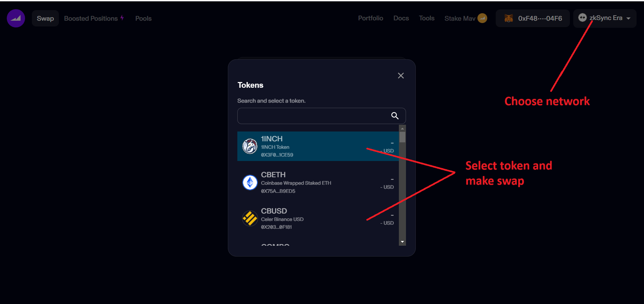The width and height of the screenshot is (644, 304).
Task: Click the CBETH Coinbase token icon
Action: coord(250,183)
